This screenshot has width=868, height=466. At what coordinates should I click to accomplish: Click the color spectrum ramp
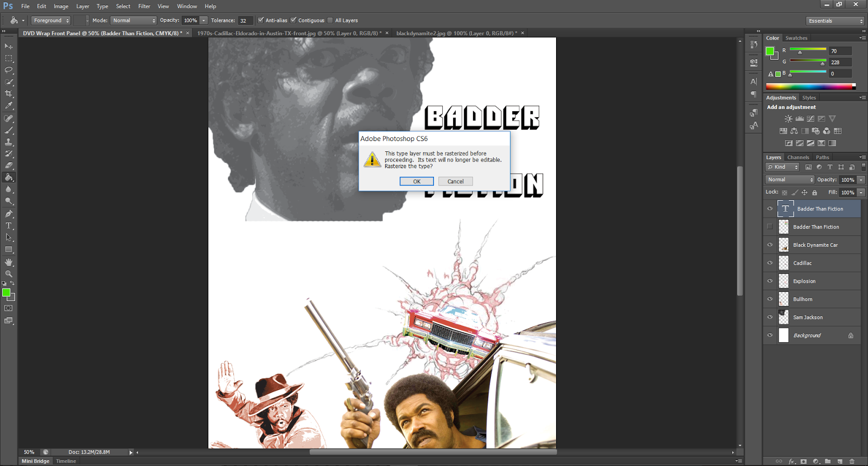point(810,86)
